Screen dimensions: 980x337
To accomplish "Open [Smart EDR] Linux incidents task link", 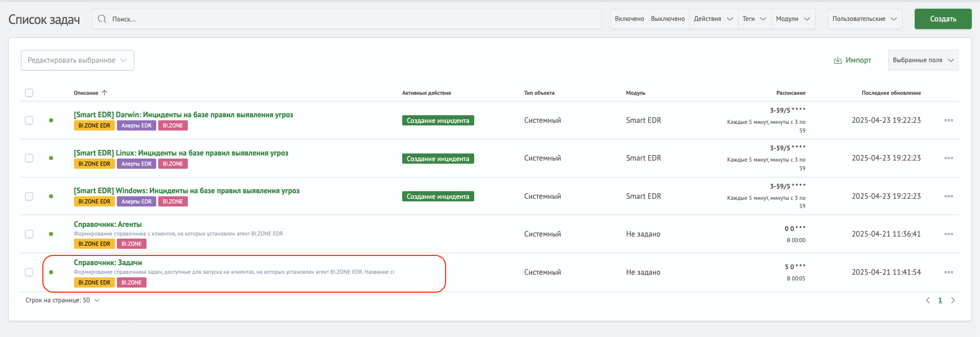I will (181, 153).
